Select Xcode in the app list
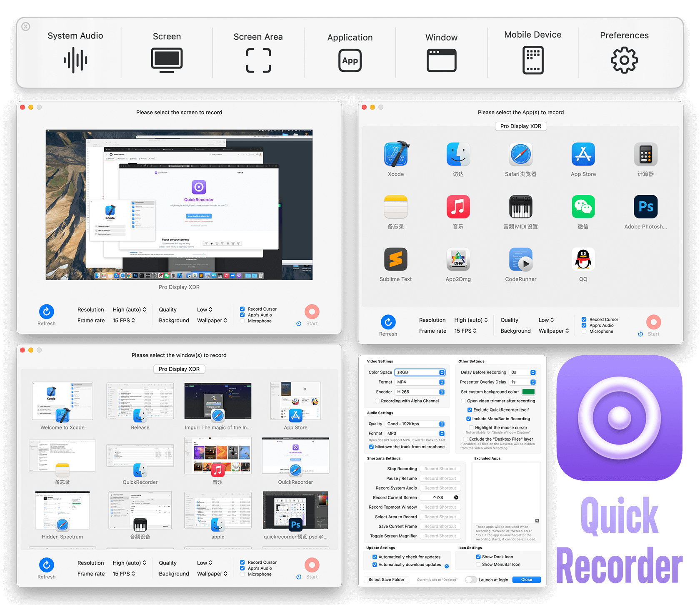The width and height of the screenshot is (700, 605). [395, 154]
